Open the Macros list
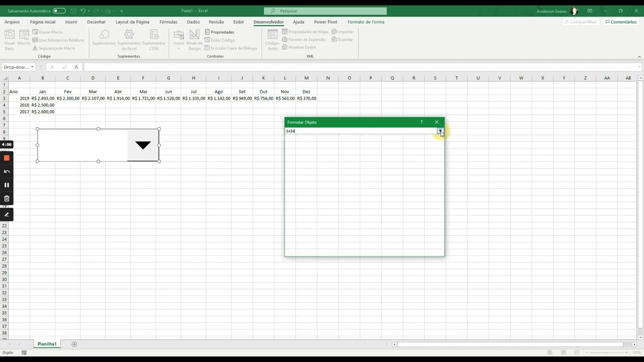The image size is (644, 362). click(x=24, y=38)
